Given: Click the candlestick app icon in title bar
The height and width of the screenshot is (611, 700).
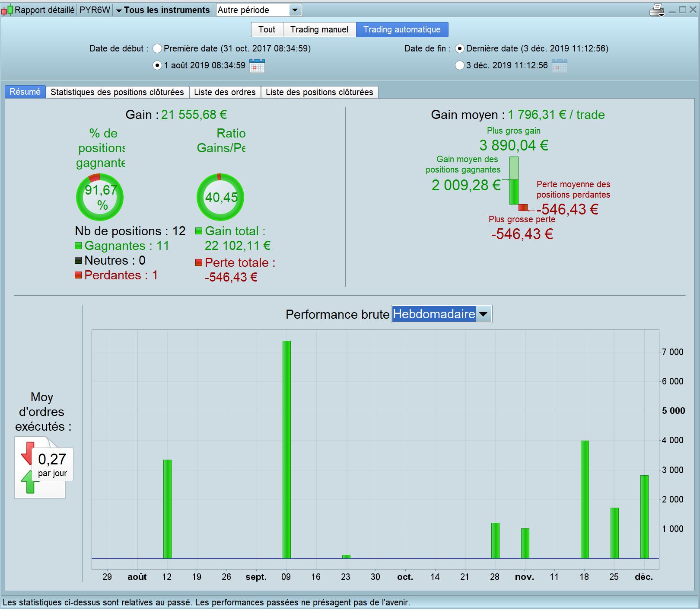Looking at the screenshot, I should [7, 10].
